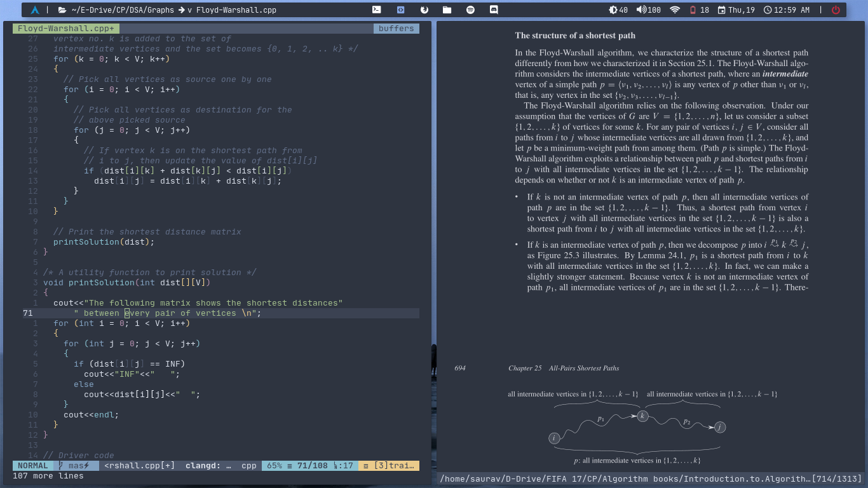Launch the terminal from the top bar
The width and height of the screenshot is (868, 488).
[x=377, y=10]
